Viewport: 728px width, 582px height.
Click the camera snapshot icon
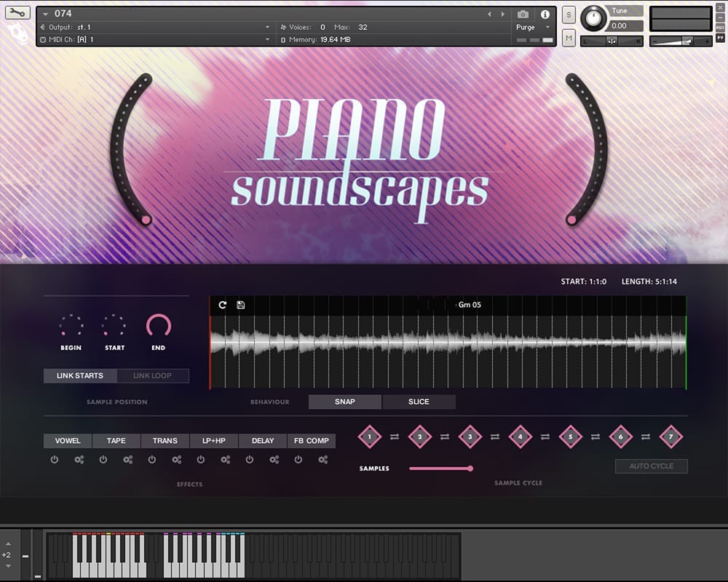[523, 14]
